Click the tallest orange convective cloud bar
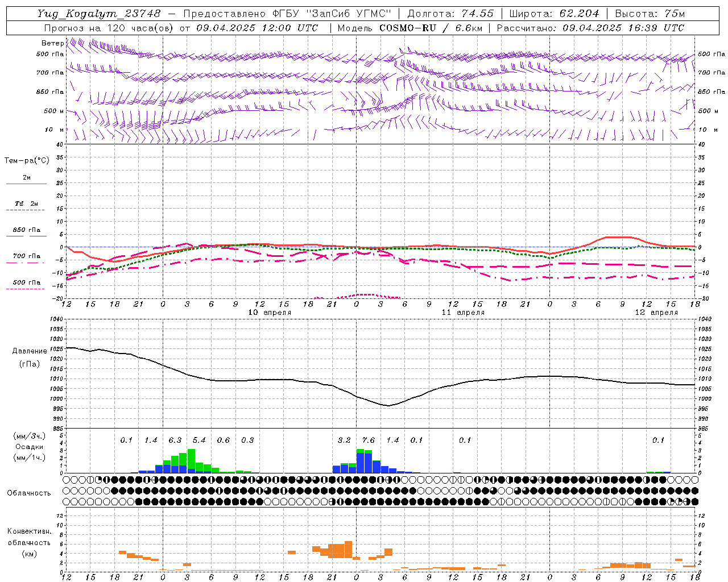 pos(348,550)
